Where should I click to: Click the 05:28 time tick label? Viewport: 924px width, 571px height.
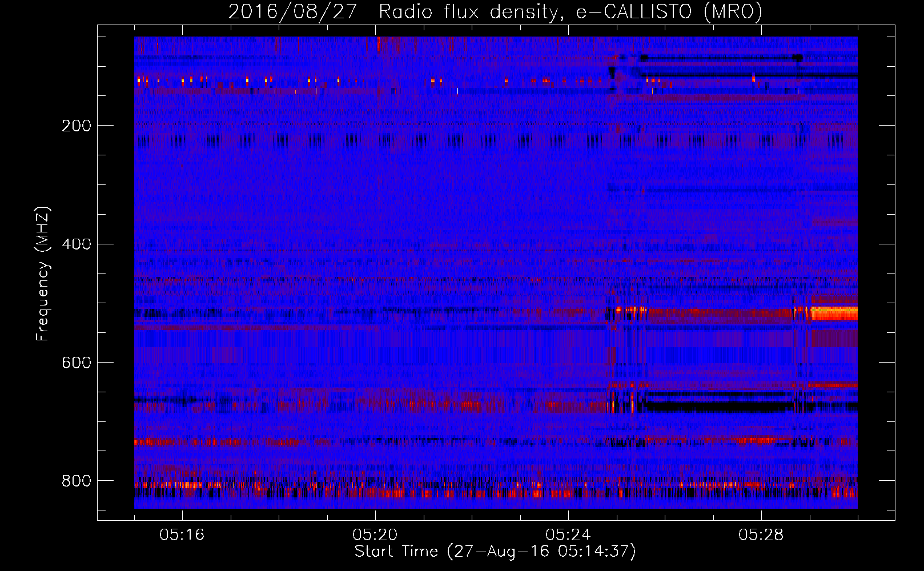[x=761, y=535]
